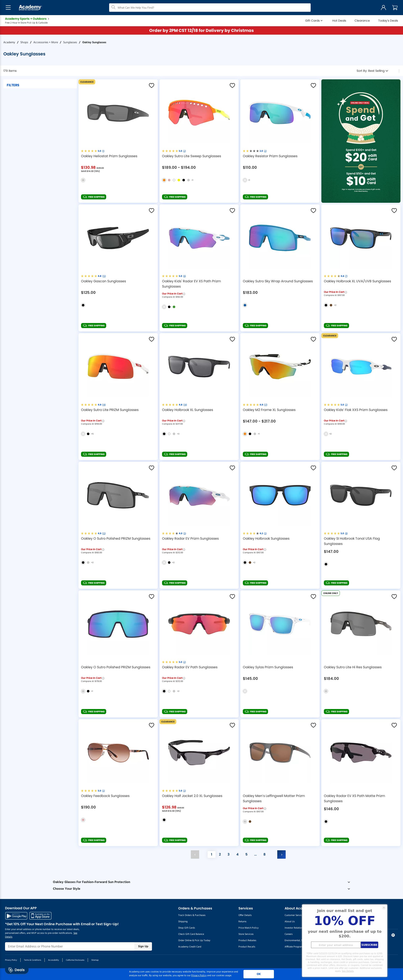Expand Oakley Glasses For Fashion-Forward Sun Protection
Viewport: 403px width, 980px height.
click(x=201, y=882)
